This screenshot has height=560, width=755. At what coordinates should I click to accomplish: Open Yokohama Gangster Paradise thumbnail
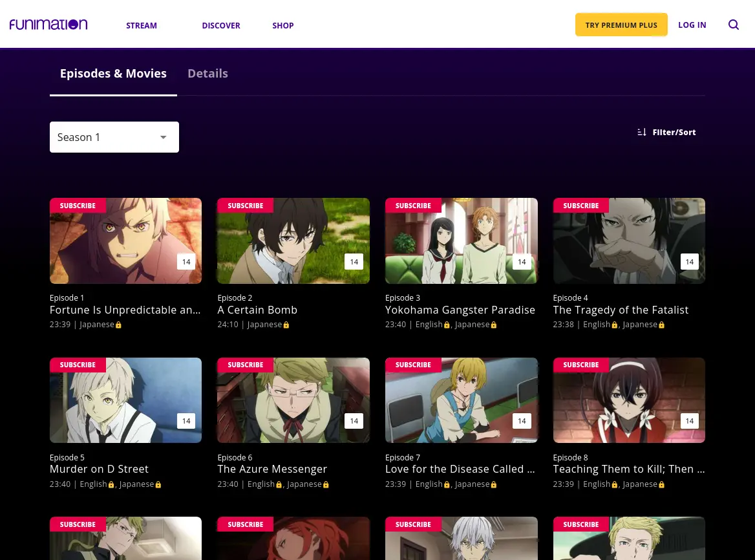[462, 241]
